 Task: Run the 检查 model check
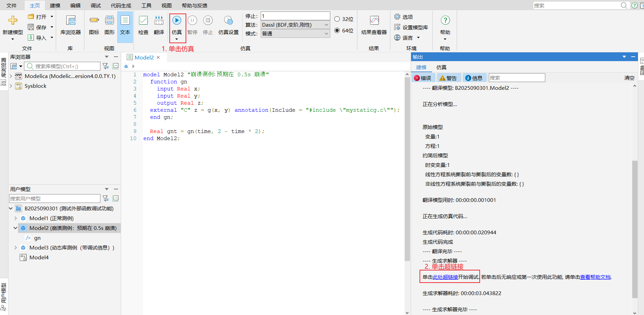(143, 21)
